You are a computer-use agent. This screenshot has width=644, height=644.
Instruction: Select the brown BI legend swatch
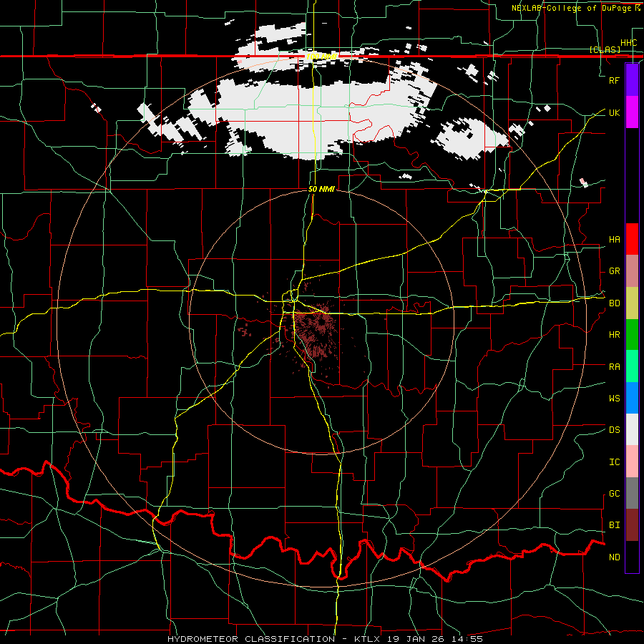tap(632, 525)
